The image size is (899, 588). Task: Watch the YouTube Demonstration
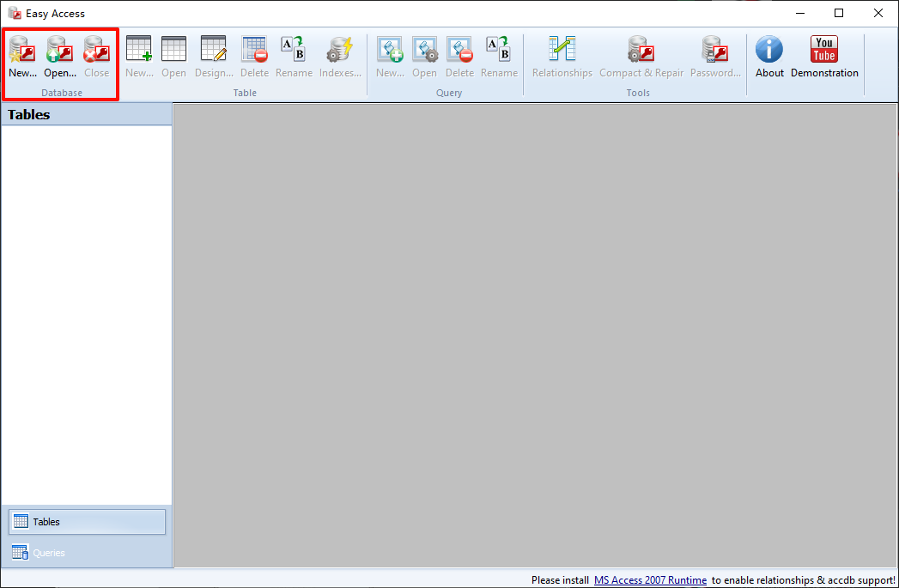click(x=824, y=57)
